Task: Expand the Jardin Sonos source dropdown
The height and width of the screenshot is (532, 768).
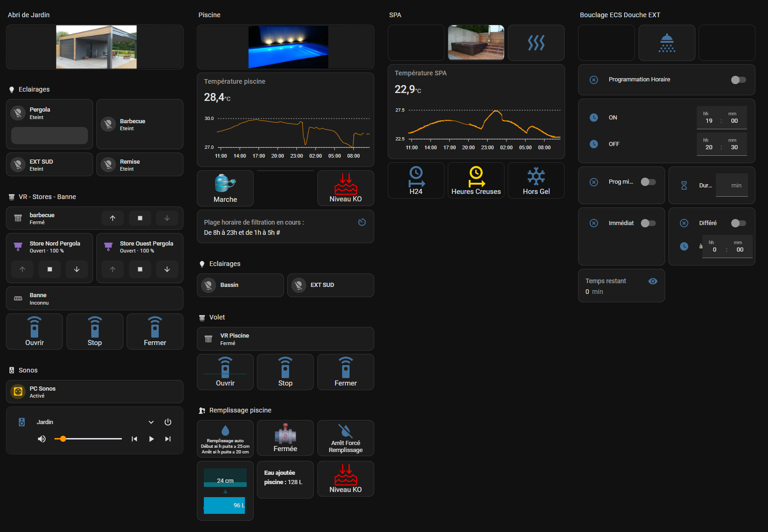Action: (151, 422)
